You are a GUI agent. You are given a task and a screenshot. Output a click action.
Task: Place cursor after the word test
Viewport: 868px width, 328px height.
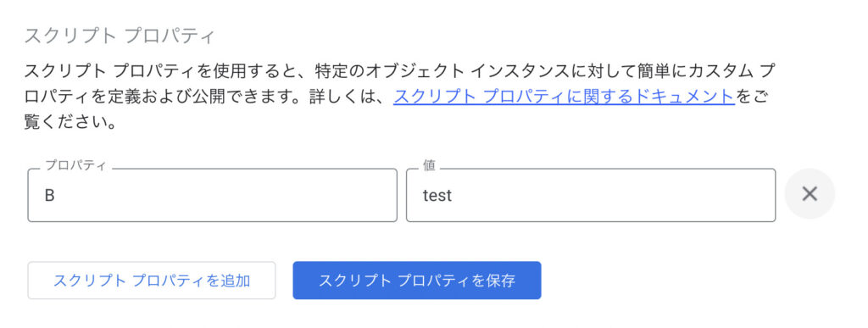pos(453,195)
